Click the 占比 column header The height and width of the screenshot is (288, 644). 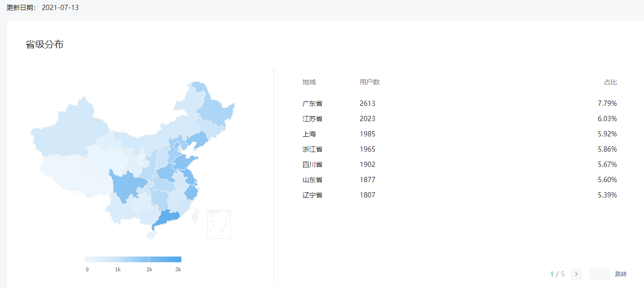(x=610, y=82)
